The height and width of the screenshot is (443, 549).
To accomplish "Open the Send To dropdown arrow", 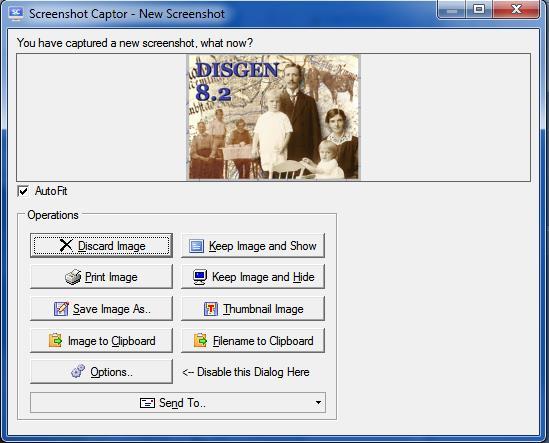I will (318, 402).
